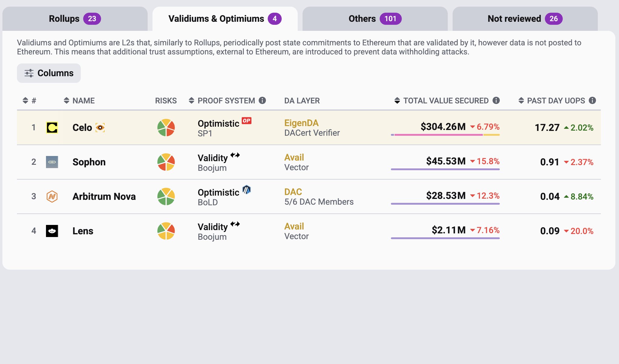Click Celo's risk pie chart

166,128
